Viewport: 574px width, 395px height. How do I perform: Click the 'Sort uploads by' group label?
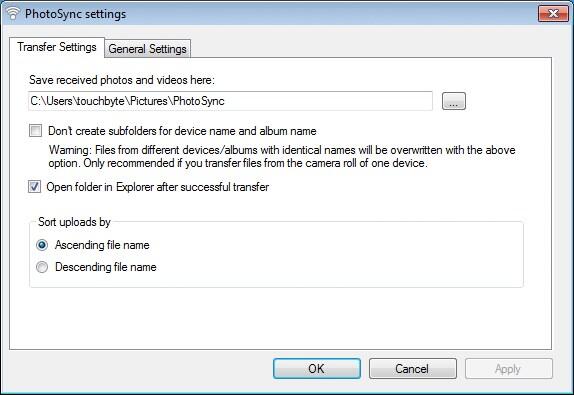(74, 222)
